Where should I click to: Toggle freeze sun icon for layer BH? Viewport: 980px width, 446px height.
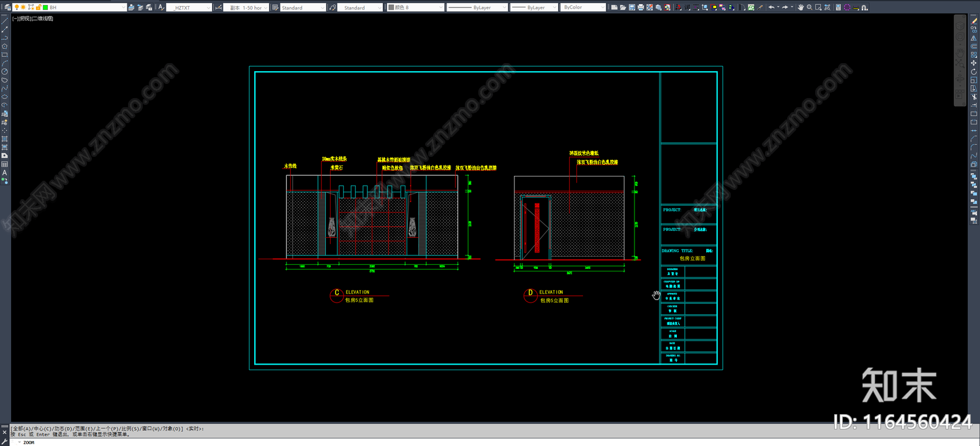[x=23, y=7]
